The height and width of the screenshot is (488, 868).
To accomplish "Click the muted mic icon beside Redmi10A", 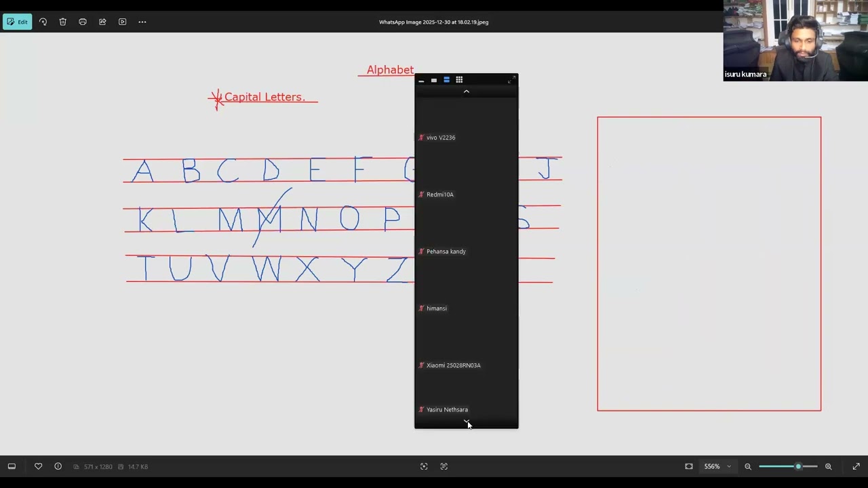I will tap(421, 195).
